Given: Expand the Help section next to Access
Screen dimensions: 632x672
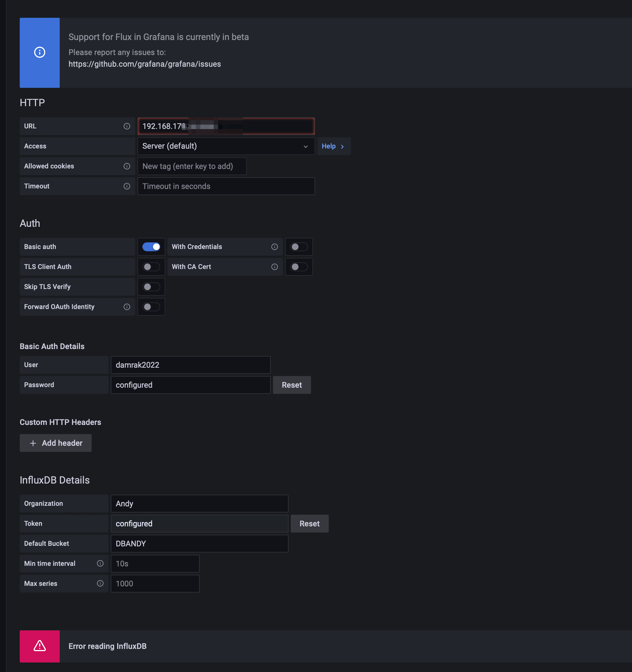Looking at the screenshot, I should click(333, 146).
